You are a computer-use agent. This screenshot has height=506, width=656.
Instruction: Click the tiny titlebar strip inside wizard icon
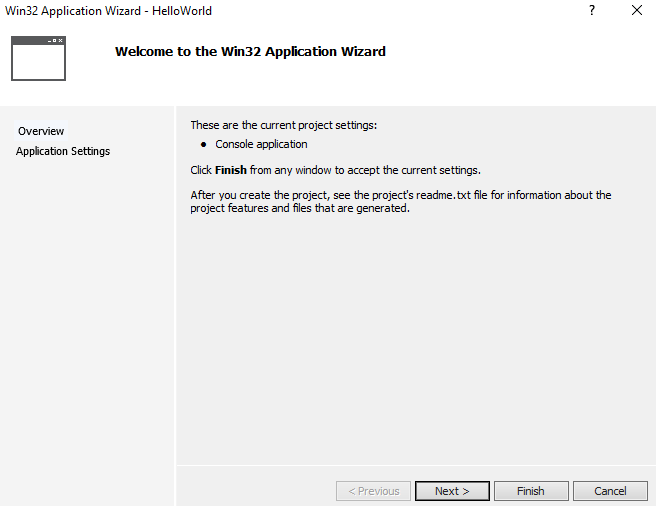click(38, 40)
